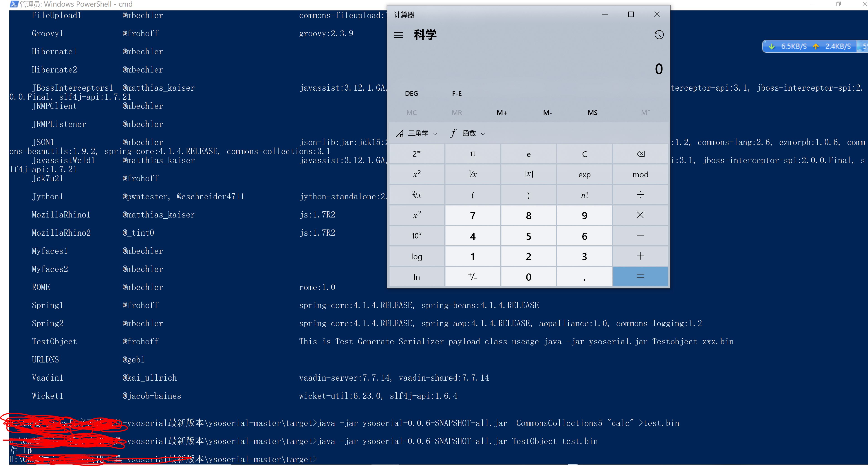This screenshot has height=466, width=868.
Task: Click the number 6 key
Action: coord(584,235)
